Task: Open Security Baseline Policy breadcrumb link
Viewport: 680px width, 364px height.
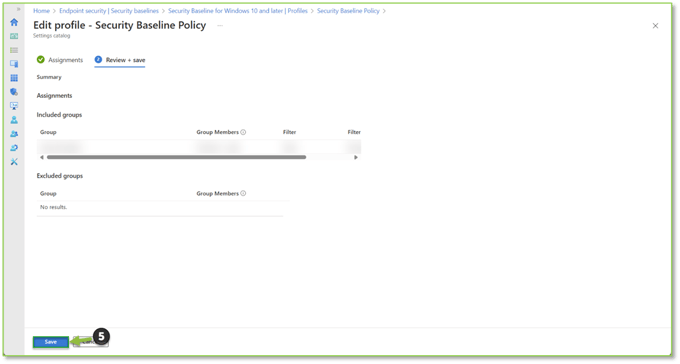Action: pyautogui.click(x=348, y=11)
